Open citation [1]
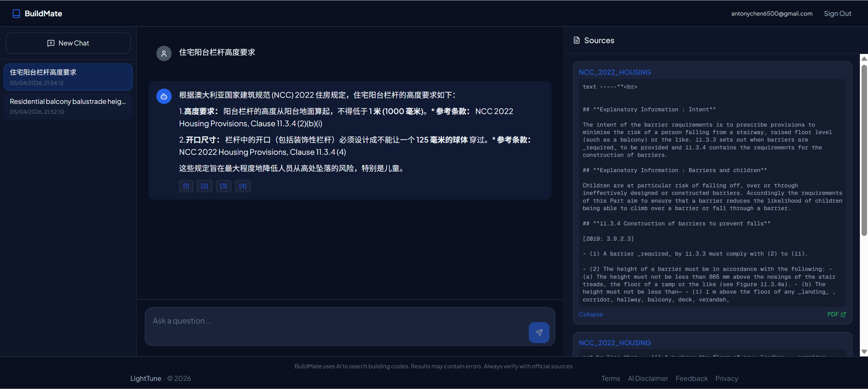This screenshot has width=868, height=389. [186, 186]
